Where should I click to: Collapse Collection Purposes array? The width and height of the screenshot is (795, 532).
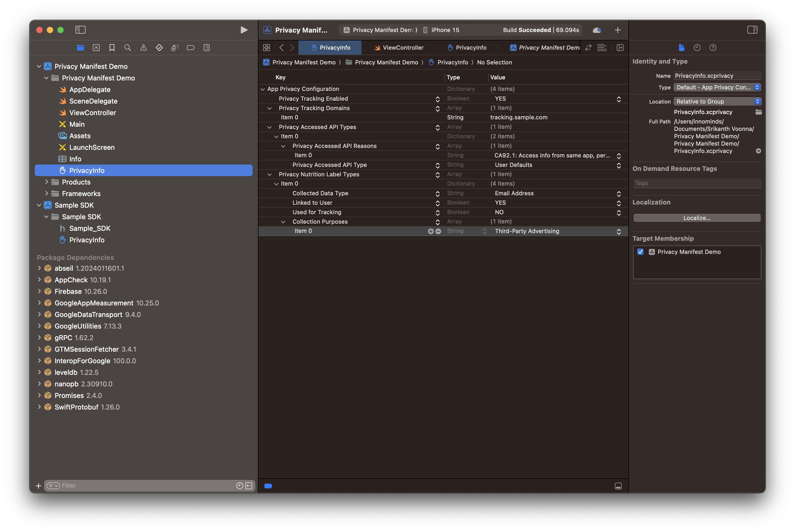(x=283, y=222)
